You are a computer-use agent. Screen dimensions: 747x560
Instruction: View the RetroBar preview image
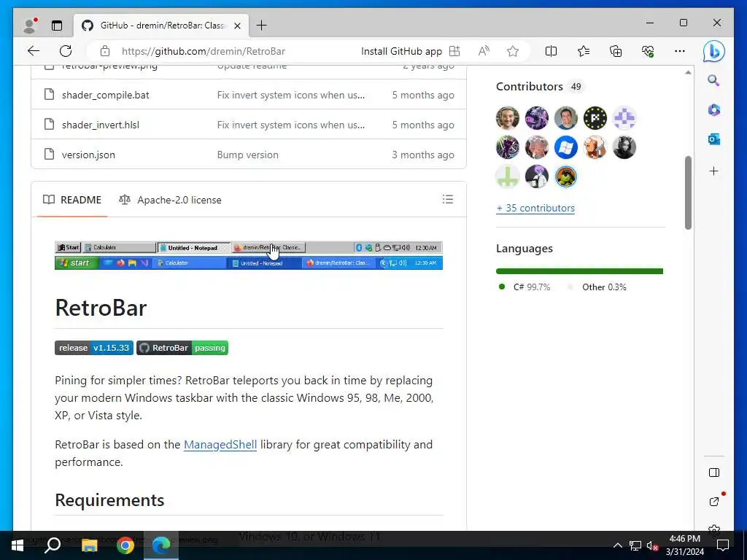pos(249,255)
